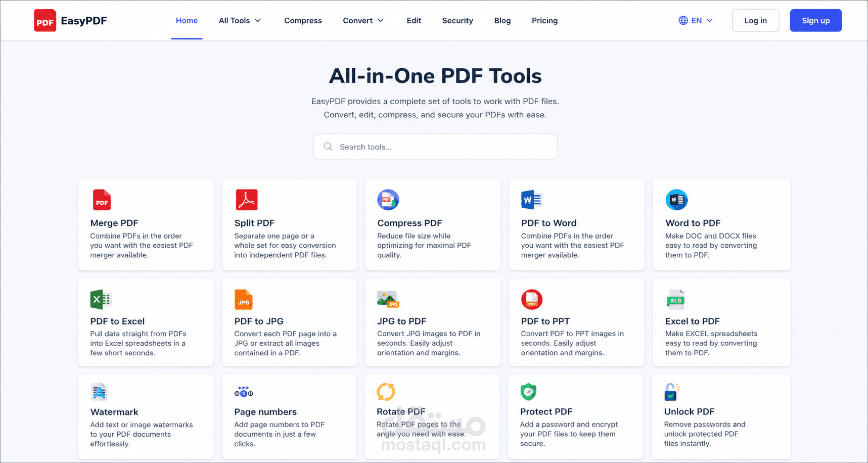Open the Edit menu item
This screenshot has width=868, height=463.
click(414, 21)
